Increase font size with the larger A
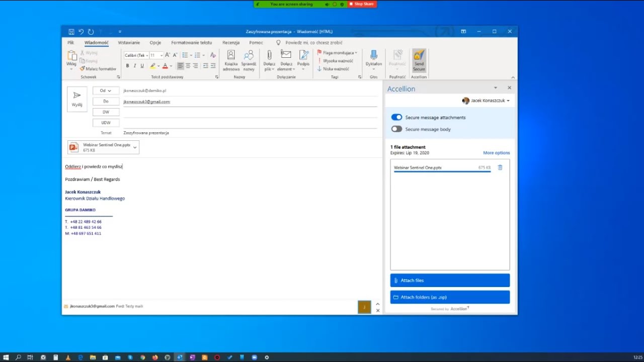Screen dimensions: 644x362 click(x=168, y=55)
